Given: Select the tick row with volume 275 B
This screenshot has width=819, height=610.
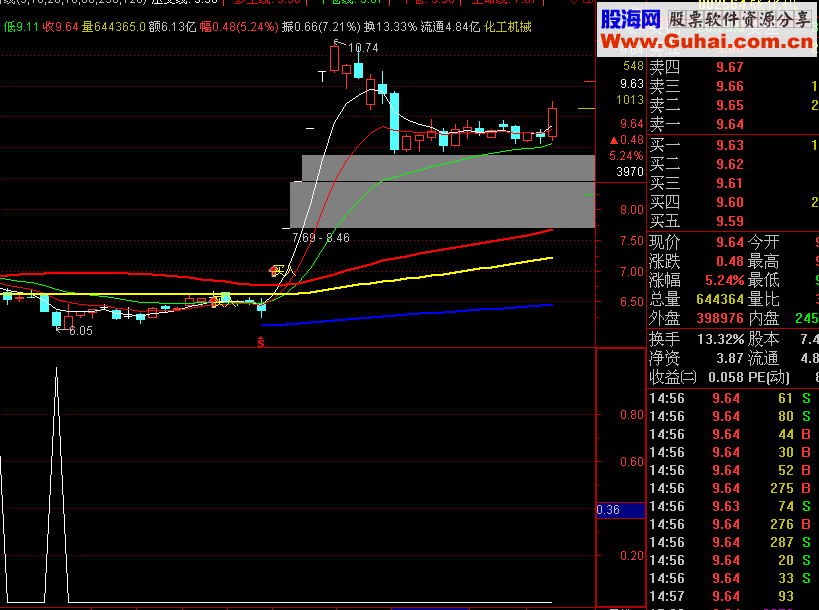Looking at the screenshot, I should tap(733, 488).
